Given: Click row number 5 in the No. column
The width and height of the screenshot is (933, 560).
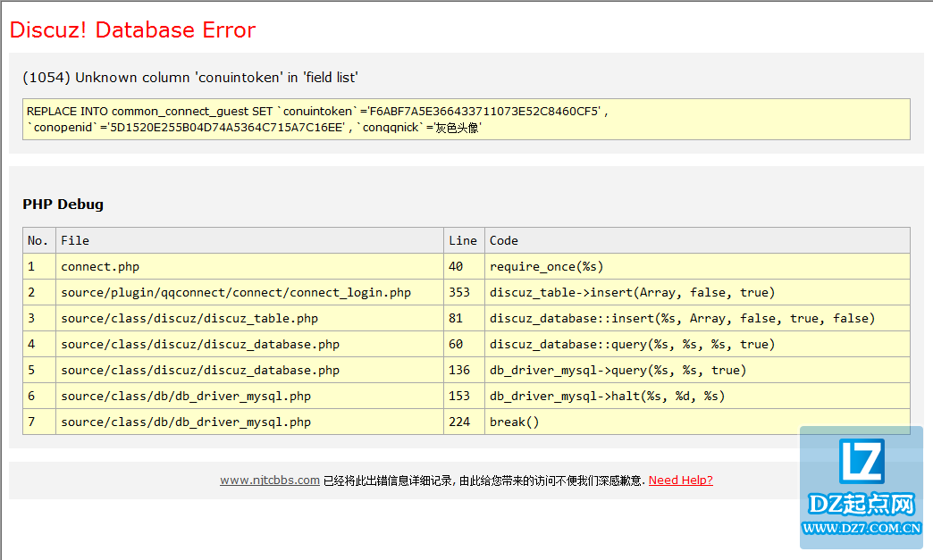Looking at the screenshot, I should pyautogui.click(x=39, y=371).
